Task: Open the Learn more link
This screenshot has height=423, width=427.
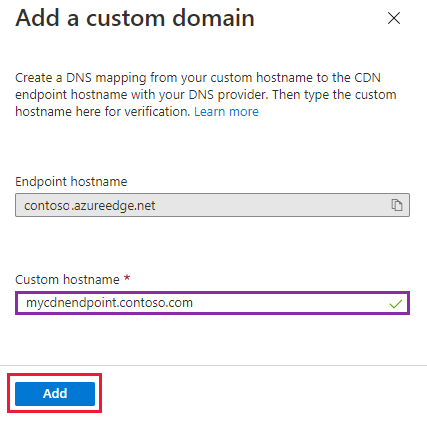Action: pyautogui.click(x=226, y=112)
